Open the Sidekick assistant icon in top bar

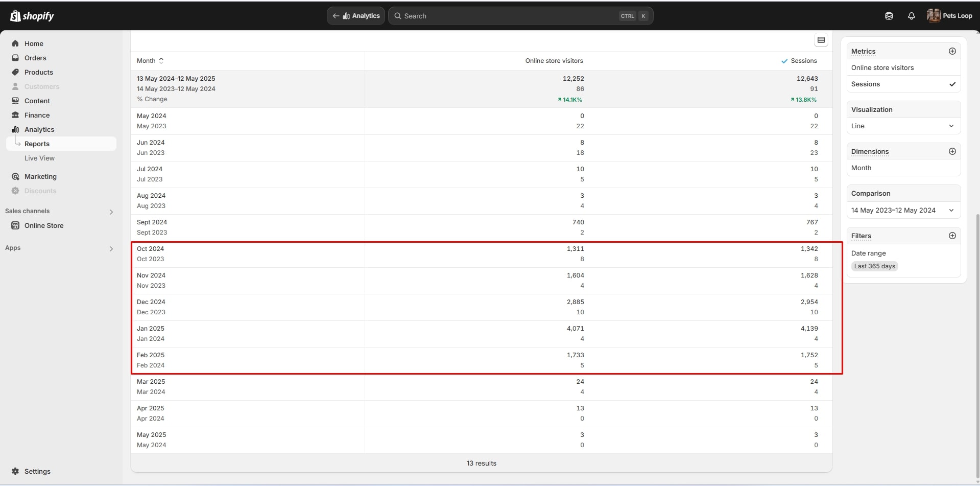[889, 16]
